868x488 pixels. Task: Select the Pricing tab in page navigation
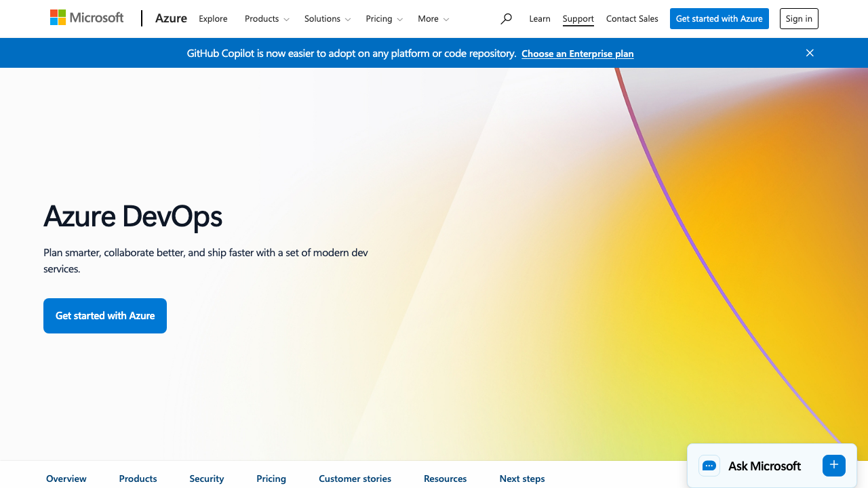coord(271,479)
